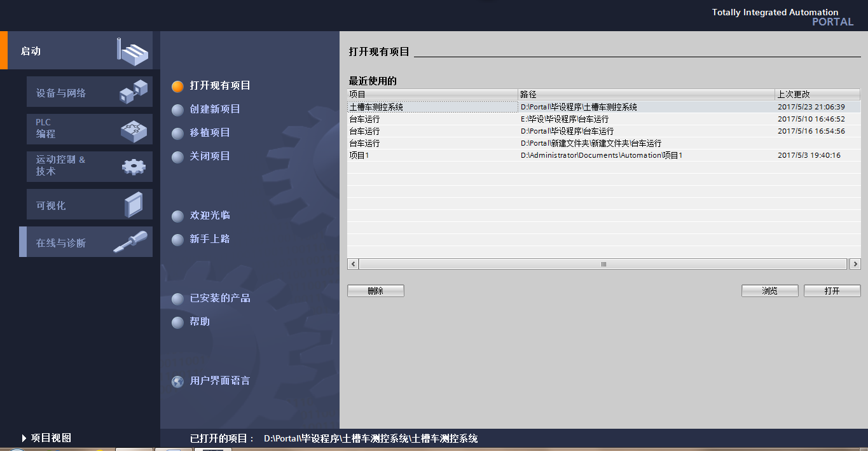The height and width of the screenshot is (451, 868).
Task: Click path D:\Portal\毕设程序\土槽车测控系统
Action: pyautogui.click(x=579, y=107)
